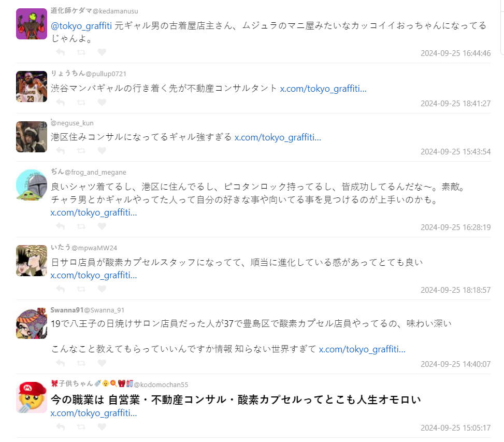This screenshot has width=504, height=442.
Task: Open x.com link in kodomochan55 tweet
Action: click(94, 413)
